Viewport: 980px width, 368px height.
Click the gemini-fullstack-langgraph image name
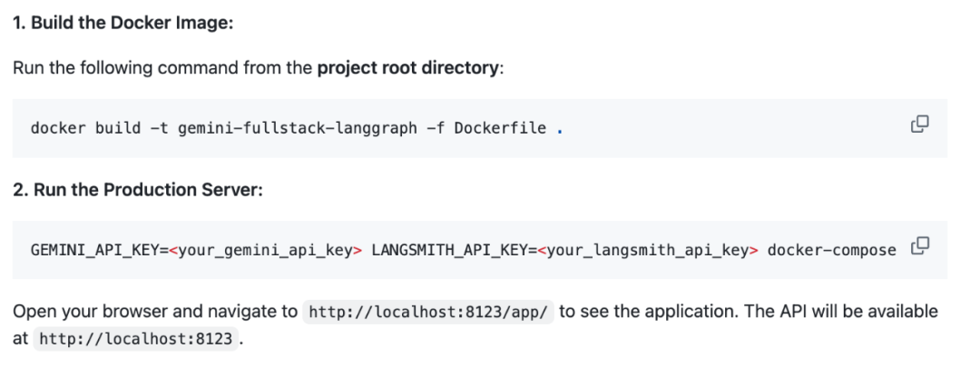pyautogui.click(x=297, y=129)
